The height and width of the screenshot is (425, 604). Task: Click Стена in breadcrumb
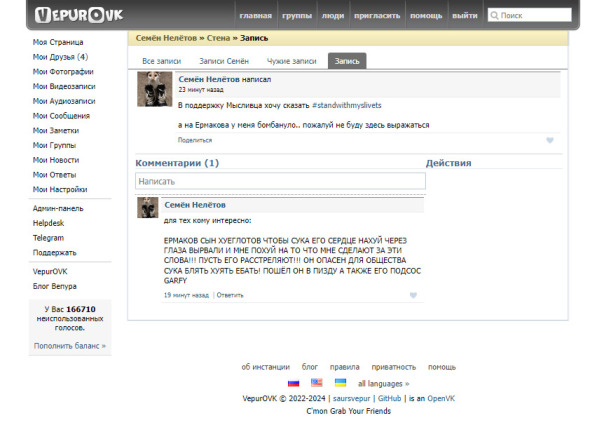(218, 38)
